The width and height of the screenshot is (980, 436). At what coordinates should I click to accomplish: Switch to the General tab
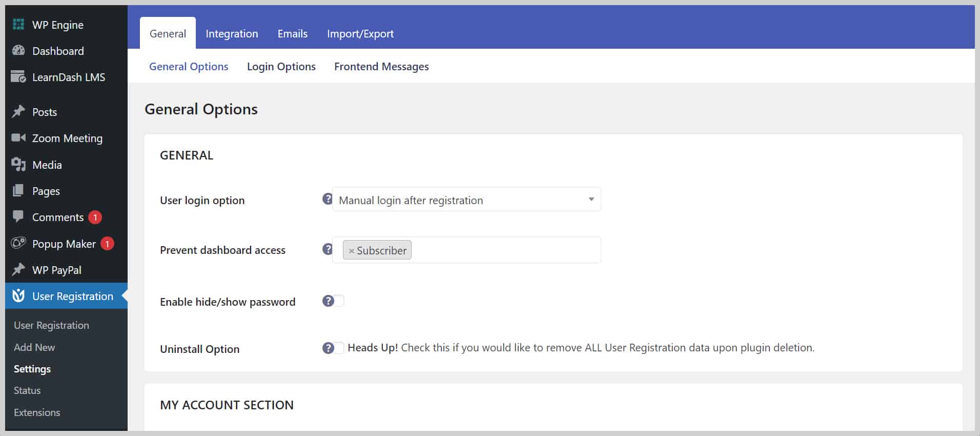168,33
